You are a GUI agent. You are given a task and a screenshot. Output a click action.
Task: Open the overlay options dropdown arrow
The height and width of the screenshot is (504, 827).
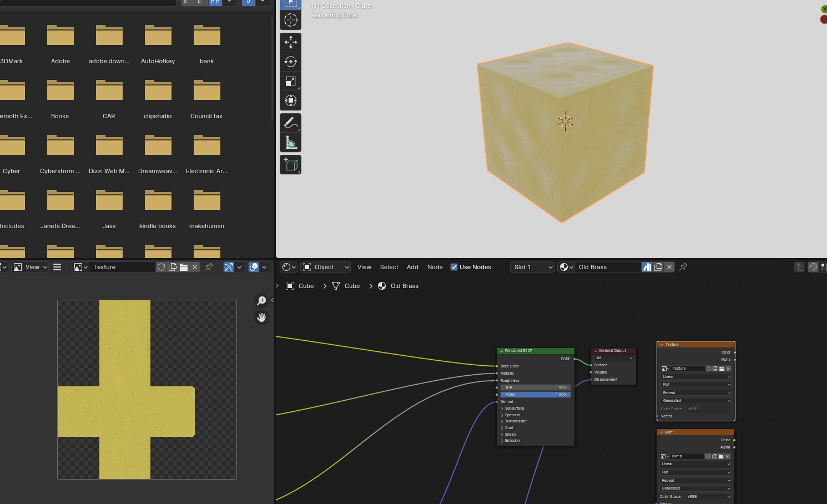click(264, 267)
